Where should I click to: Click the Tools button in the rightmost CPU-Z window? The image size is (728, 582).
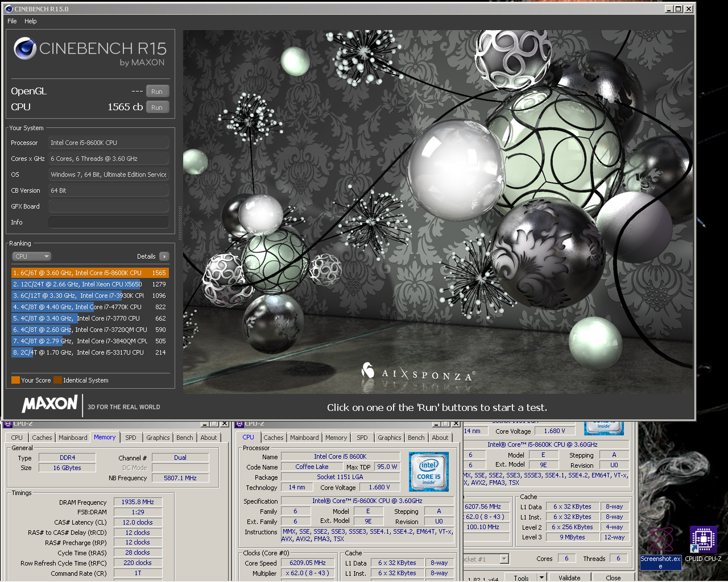point(521,577)
